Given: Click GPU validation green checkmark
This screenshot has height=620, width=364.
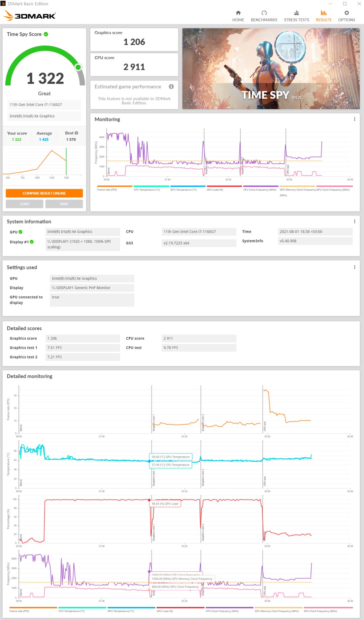Looking at the screenshot, I should coord(21,232).
